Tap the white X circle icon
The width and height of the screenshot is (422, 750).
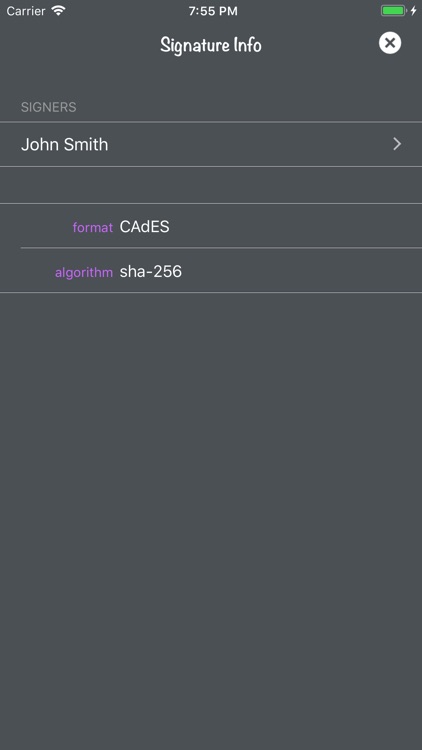390,43
